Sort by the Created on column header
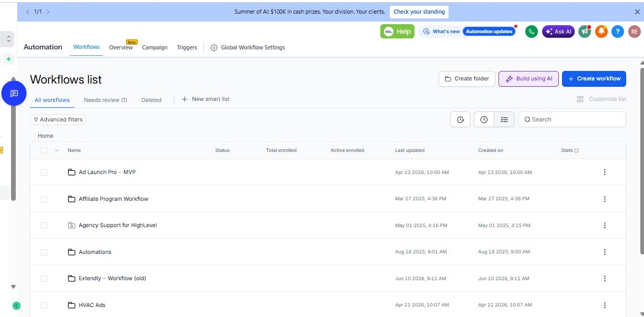Screen dimensions: 644x317 point(491,150)
